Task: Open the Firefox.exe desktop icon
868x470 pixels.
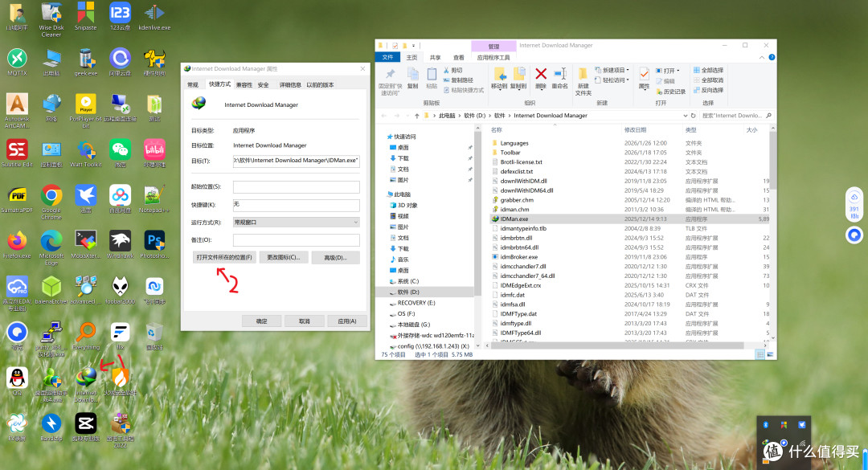Action: point(17,245)
